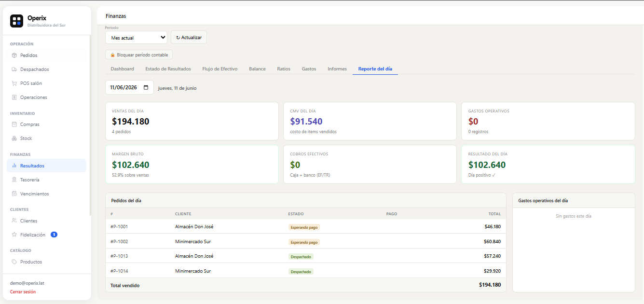Image resolution: width=644 pixels, height=304 pixels.
Task: Click the Resultados bar chart icon
Action: pyautogui.click(x=14, y=166)
